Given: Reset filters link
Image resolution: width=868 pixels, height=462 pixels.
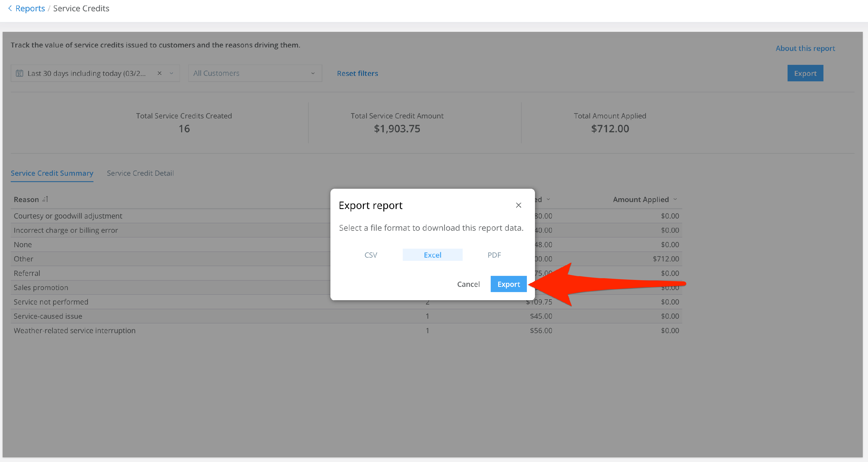Looking at the screenshot, I should click(357, 73).
